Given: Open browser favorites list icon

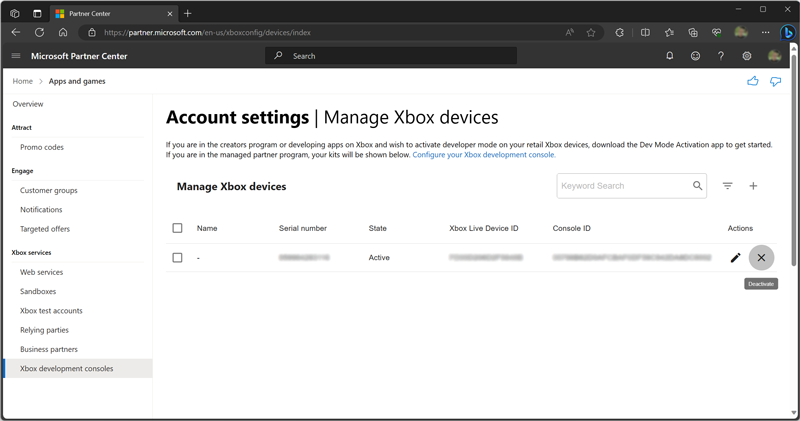Looking at the screenshot, I should coord(669,32).
